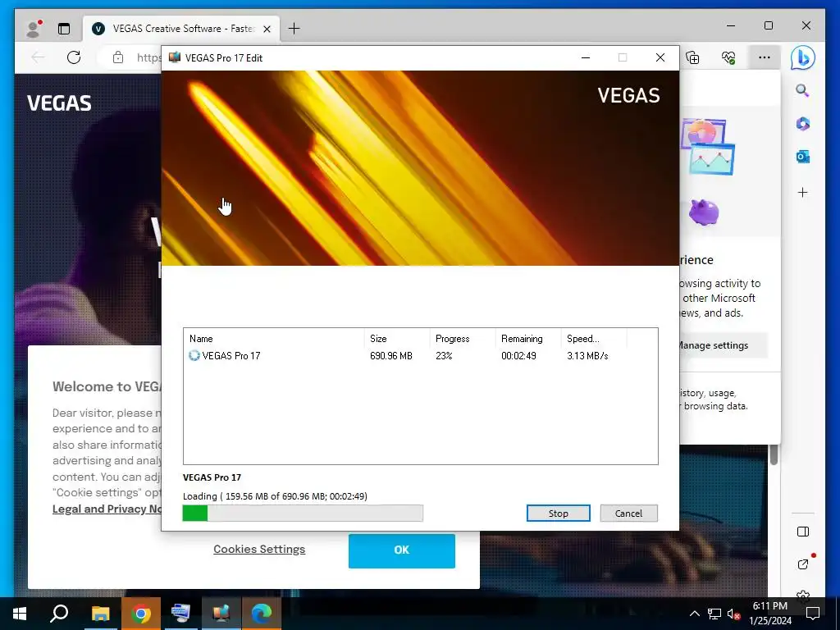
Task: Refresh the Edge browser page
Action: 74,57
